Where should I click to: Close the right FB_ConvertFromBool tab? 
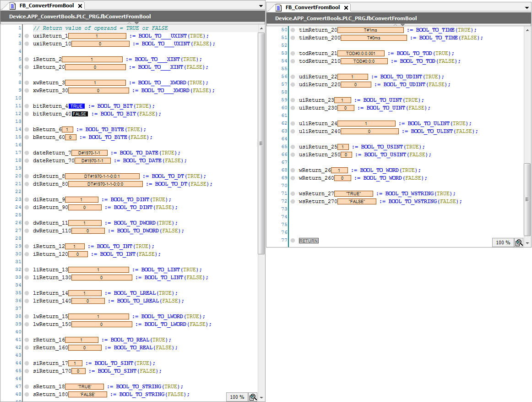[x=346, y=8]
